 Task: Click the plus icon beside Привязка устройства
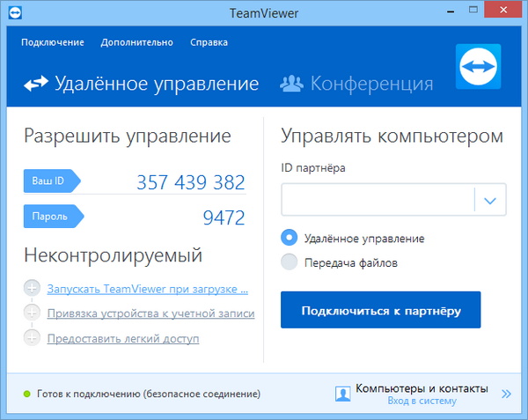[32, 313]
